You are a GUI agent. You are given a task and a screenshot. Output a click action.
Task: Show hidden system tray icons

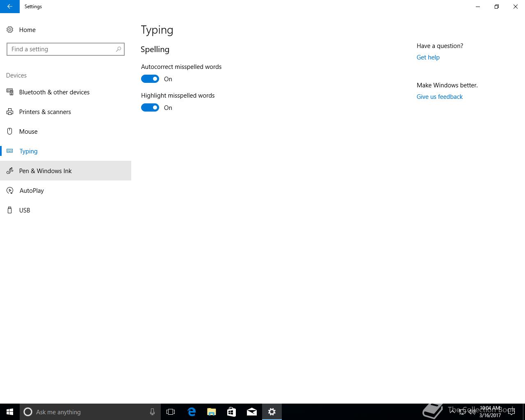[x=452, y=411]
